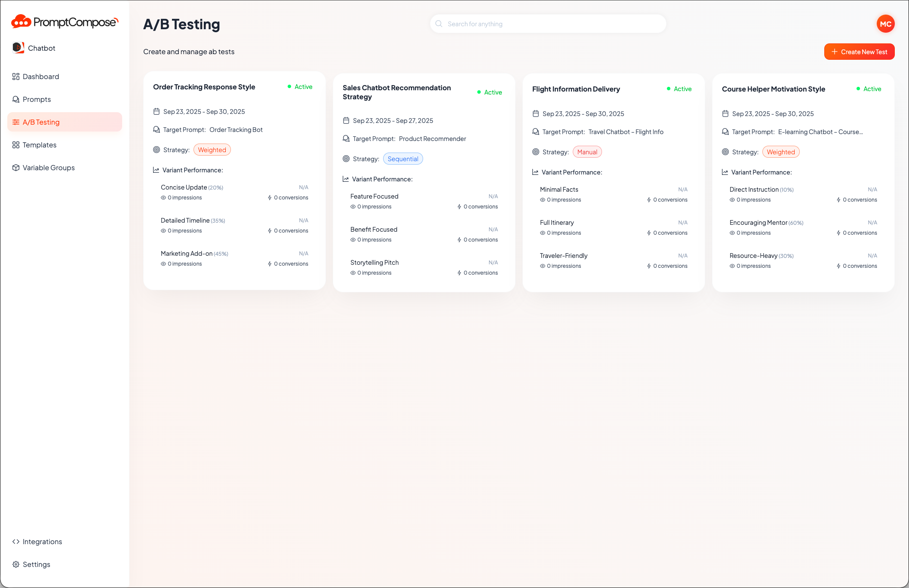
Task: Select the Templates sidebar icon
Action: click(x=16, y=145)
